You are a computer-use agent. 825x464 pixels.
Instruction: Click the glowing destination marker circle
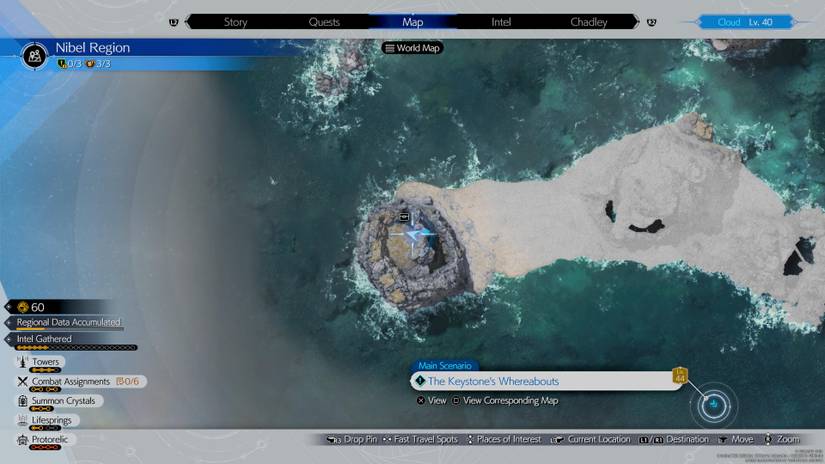(x=714, y=405)
